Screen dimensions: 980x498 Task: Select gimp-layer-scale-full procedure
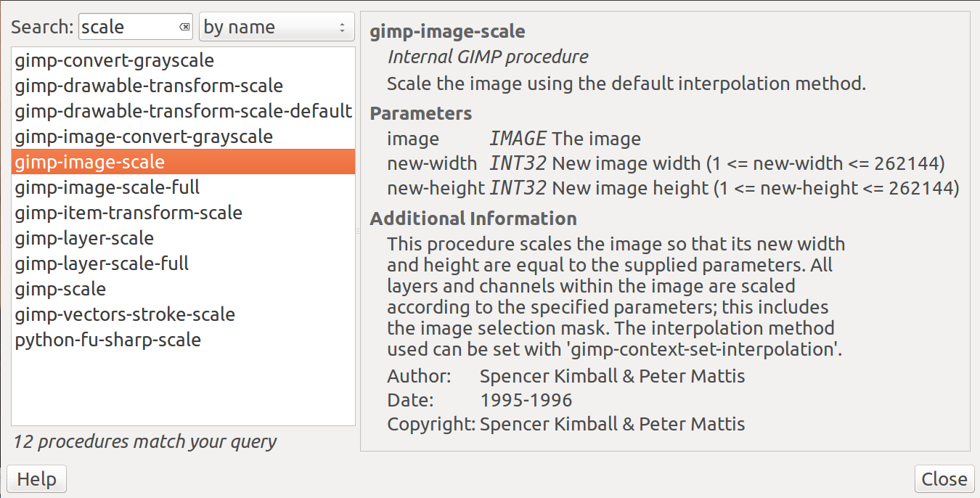183,264
